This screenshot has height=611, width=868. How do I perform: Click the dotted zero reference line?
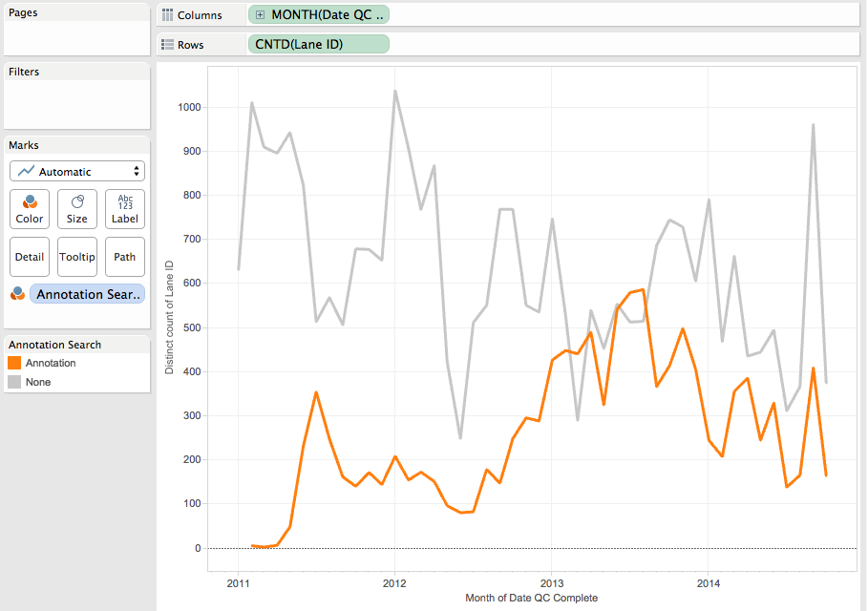[532, 548]
